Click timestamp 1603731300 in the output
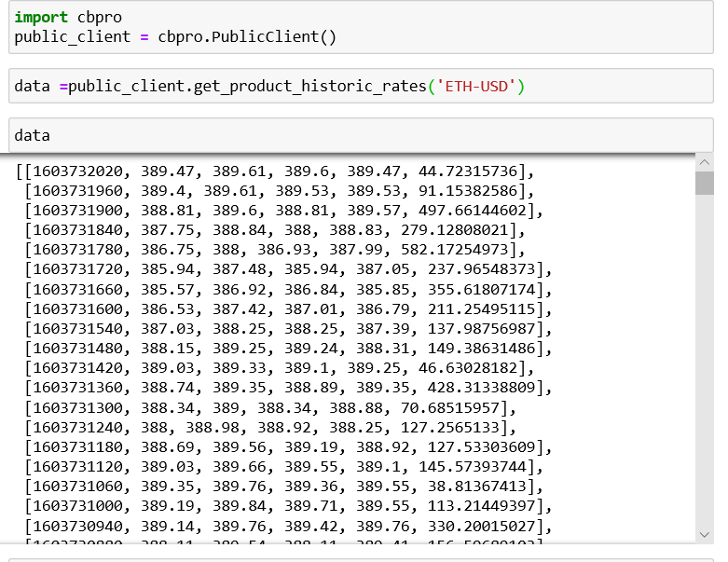Screen dimensions: 728x562 pos(77,408)
